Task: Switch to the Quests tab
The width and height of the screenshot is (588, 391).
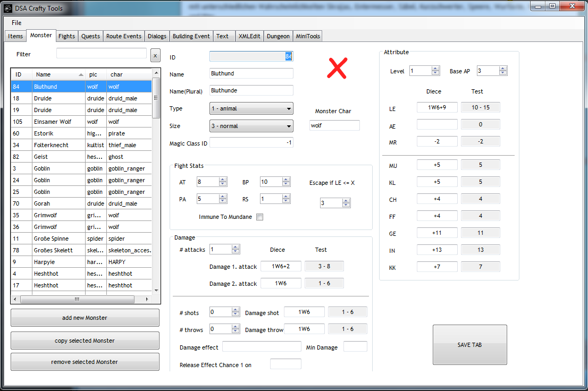Action: pyautogui.click(x=91, y=36)
